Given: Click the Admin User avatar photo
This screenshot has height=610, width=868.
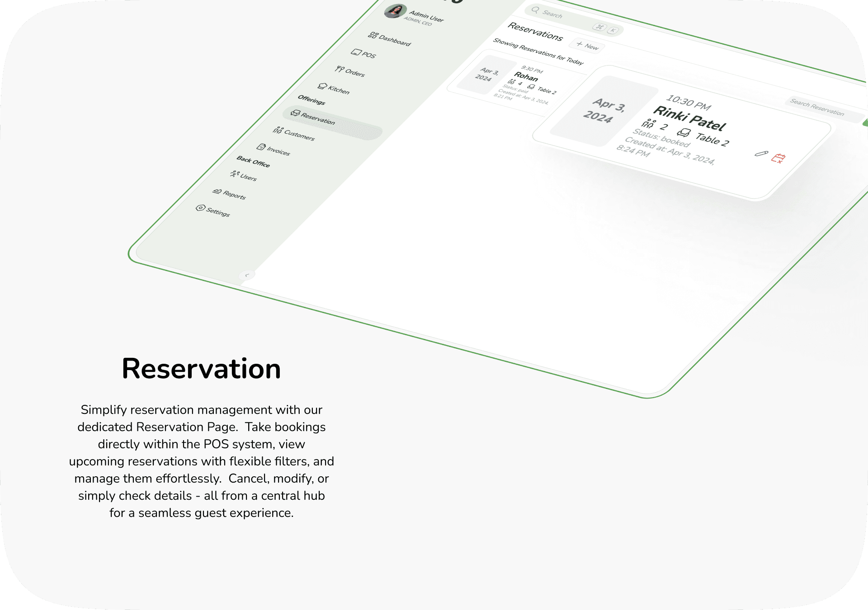Looking at the screenshot, I should point(395,11).
